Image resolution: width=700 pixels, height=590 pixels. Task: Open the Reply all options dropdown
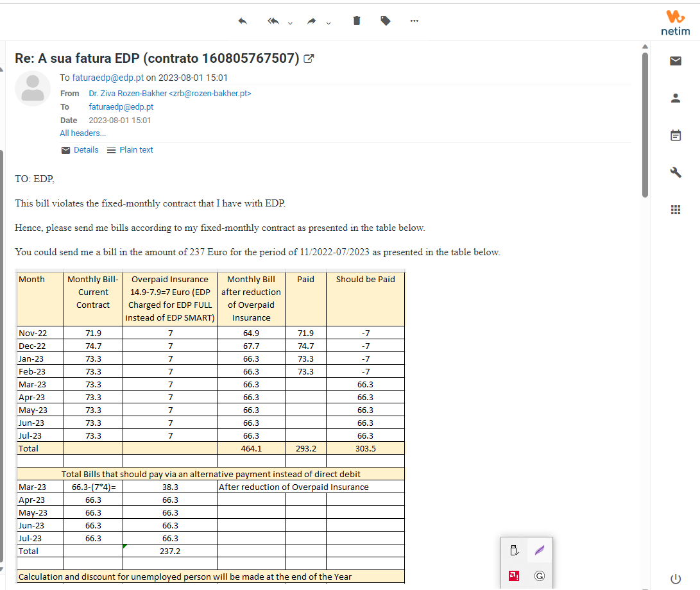[290, 22]
